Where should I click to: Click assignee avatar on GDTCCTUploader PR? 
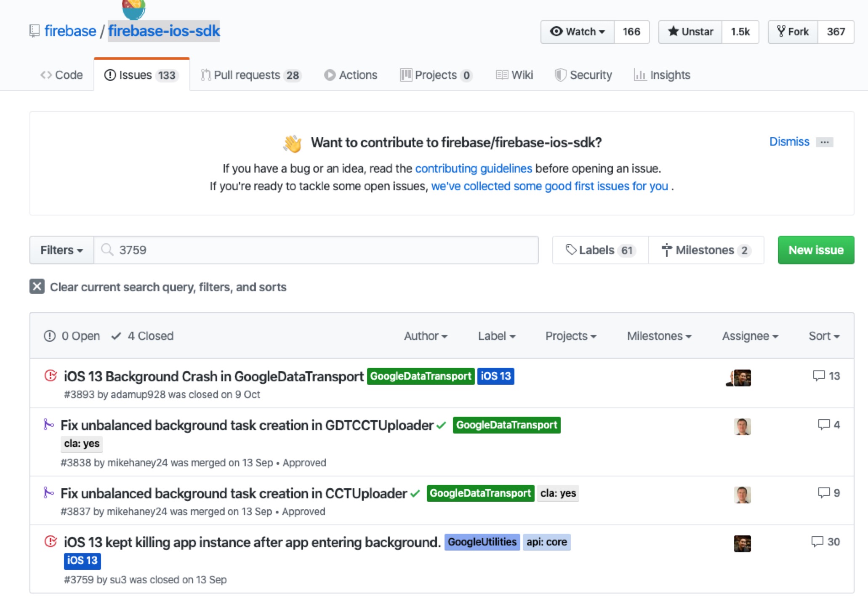743,426
